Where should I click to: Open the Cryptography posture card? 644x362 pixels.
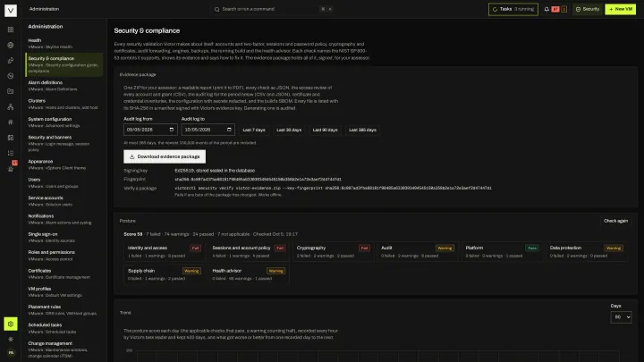pyautogui.click(x=333, y=251)
